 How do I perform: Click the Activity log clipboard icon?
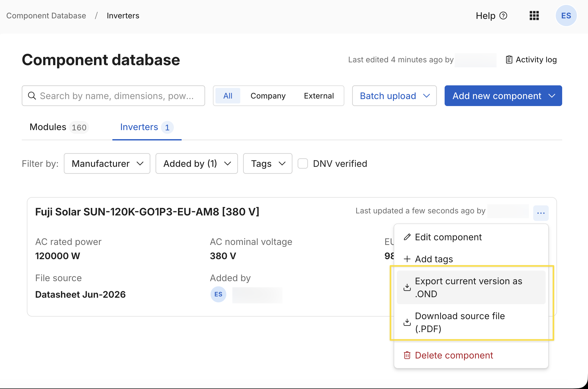click(x=509, y=60)
